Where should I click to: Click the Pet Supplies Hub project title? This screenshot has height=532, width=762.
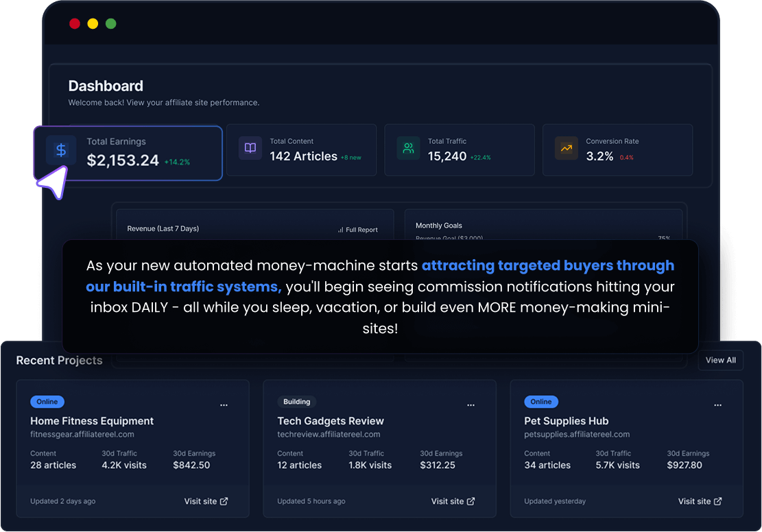pos(566,421)
